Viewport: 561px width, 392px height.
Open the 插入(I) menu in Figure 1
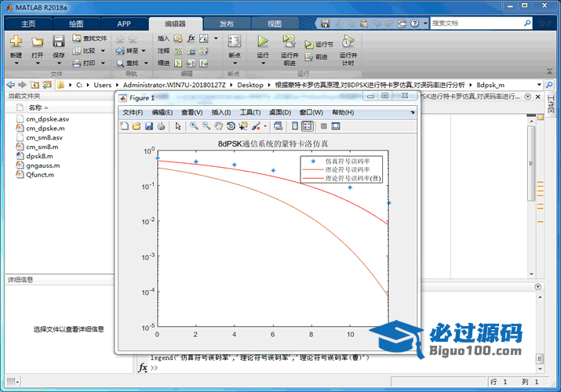coord(221,113)
